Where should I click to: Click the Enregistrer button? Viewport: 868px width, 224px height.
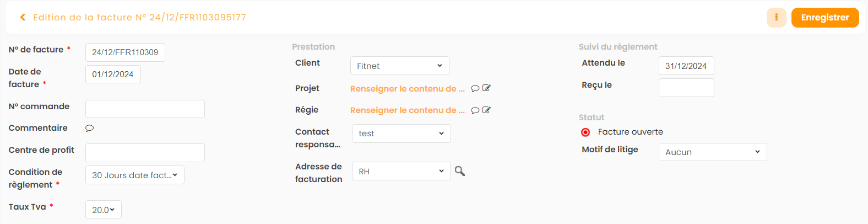point(824,18)
